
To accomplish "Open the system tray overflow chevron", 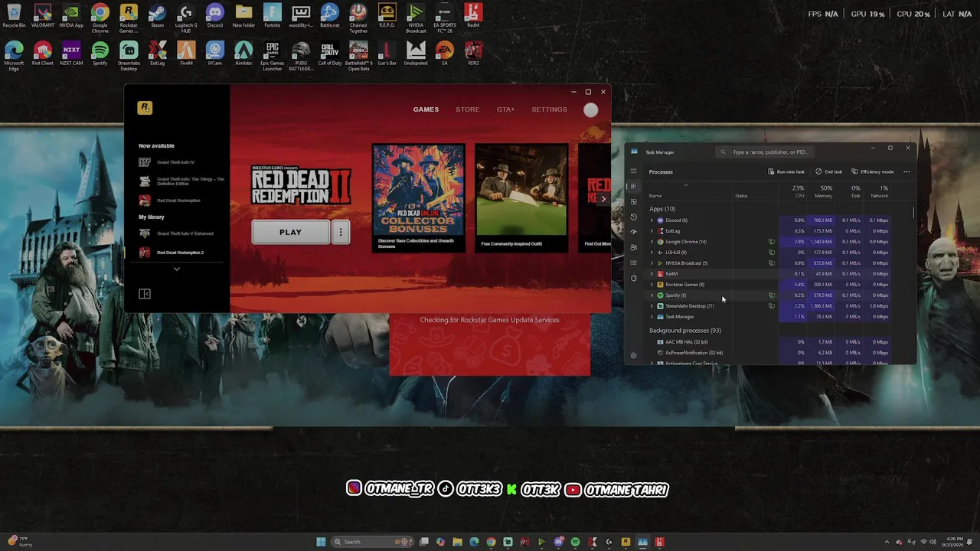I will [887, 542].
